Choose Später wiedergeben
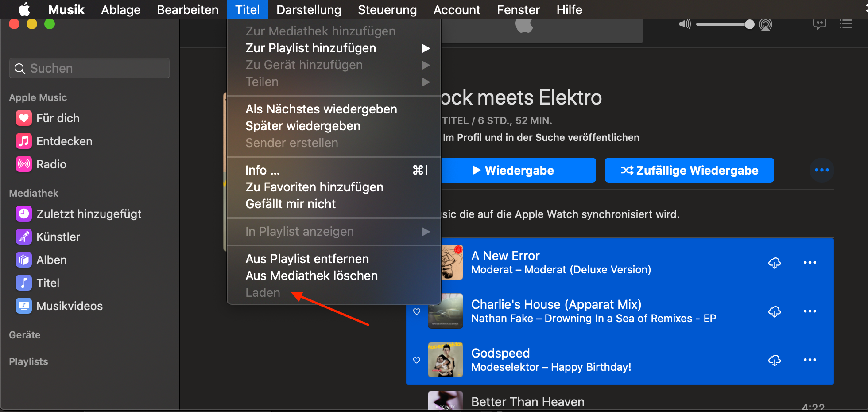This screenshot has height=412, width=868. [334, 126]
